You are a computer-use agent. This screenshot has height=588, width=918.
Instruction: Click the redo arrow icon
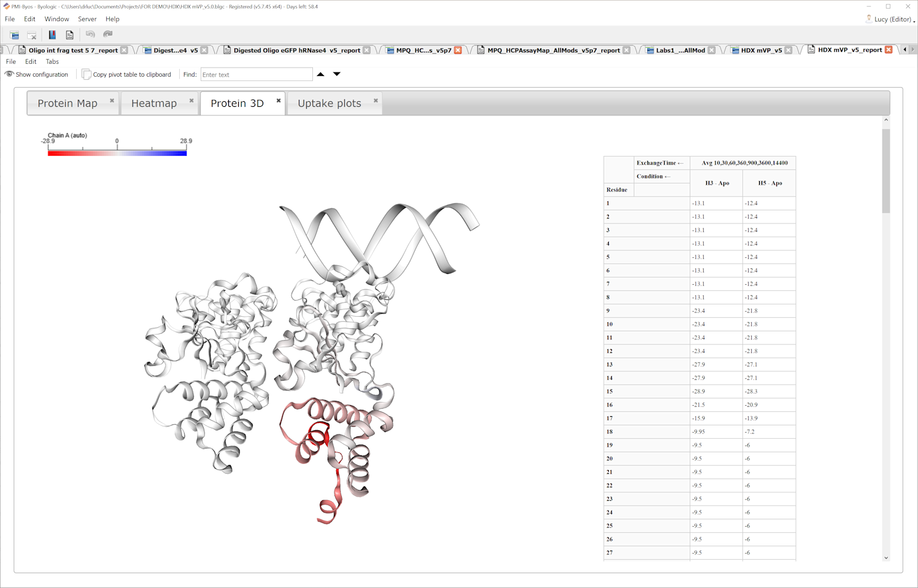(108, 34)
